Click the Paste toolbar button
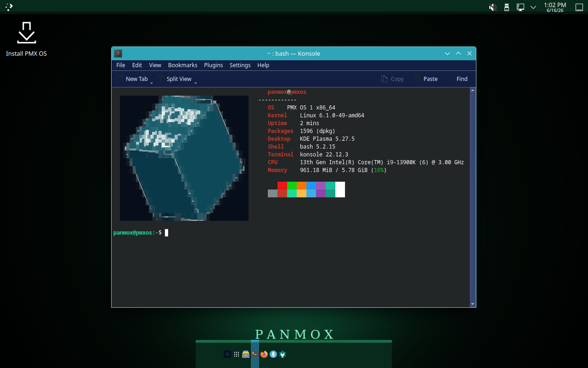The width and height of the screenshot is (588, 368). [425, 79]
